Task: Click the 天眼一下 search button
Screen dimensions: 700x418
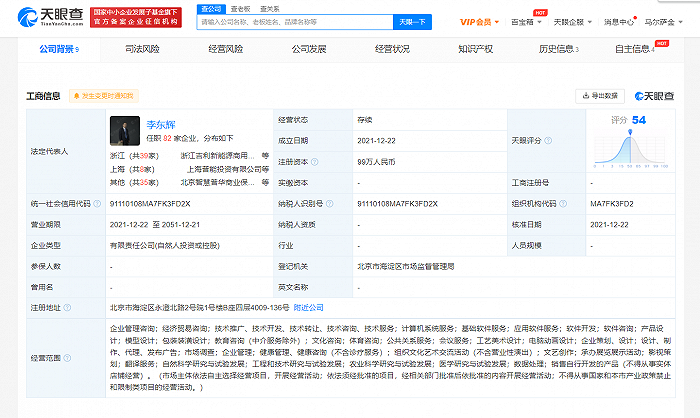Action: [412, 22]
